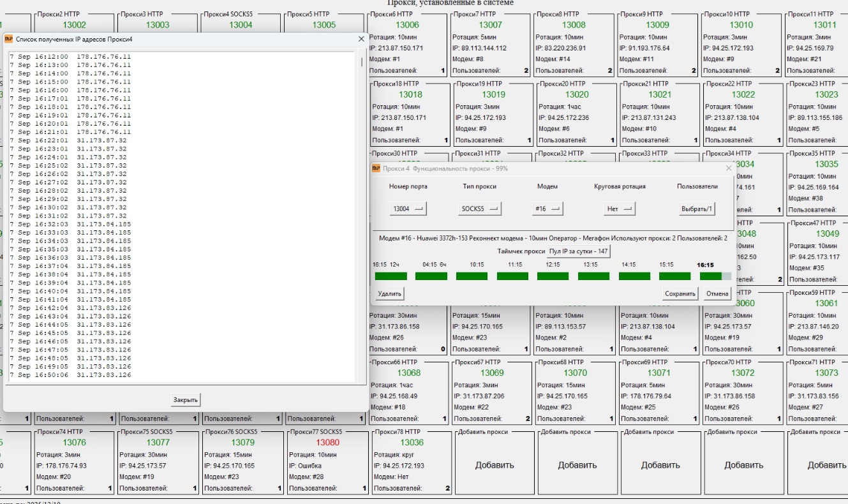Open the Пул IP за сутки - 147 button
This screenshot has width=848, height=504.
click(x=579, y=251)
